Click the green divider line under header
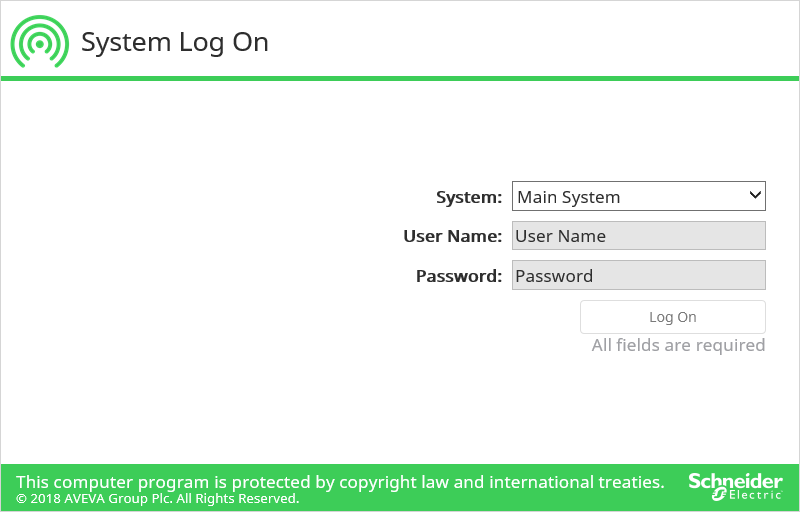 coord(400,78)
